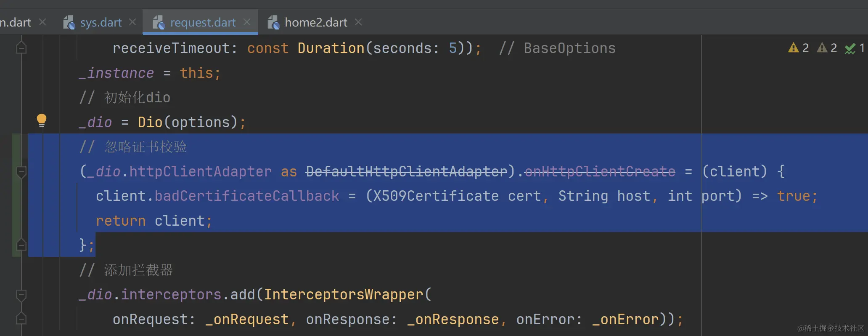
Task: Collapse the fold marker at receiveTimeout line
Action: click(21, 48)
